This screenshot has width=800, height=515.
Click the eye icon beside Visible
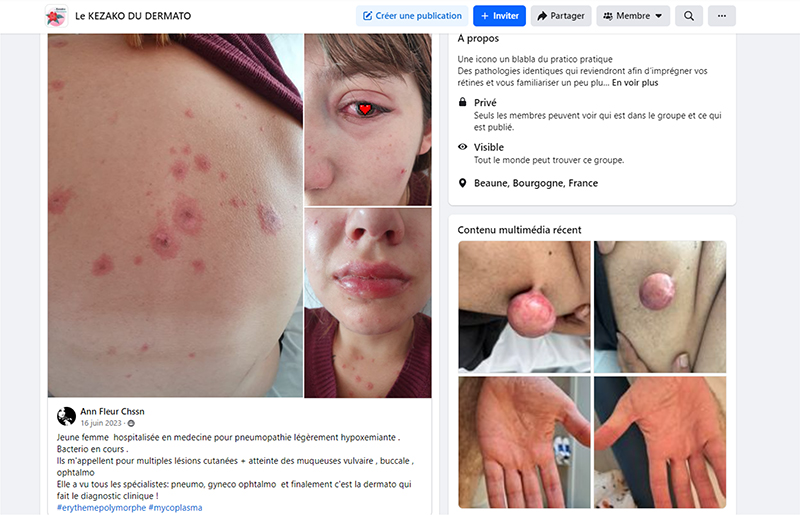[x=462, y=147]
